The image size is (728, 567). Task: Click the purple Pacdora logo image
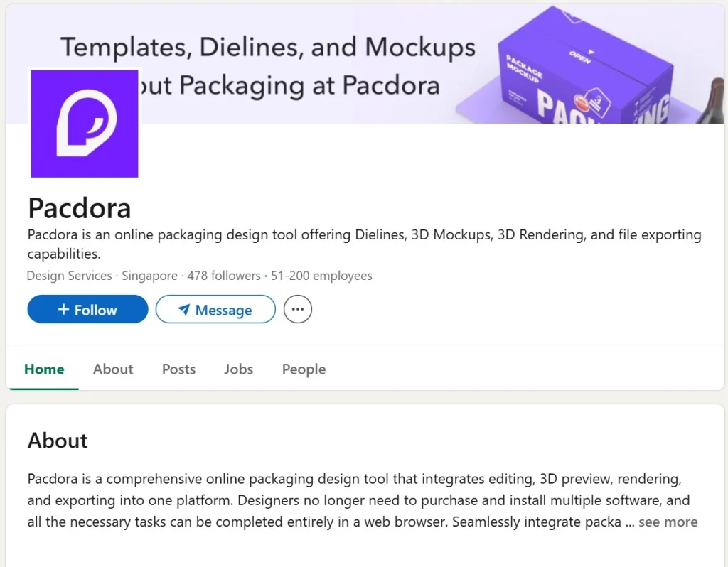85,123
